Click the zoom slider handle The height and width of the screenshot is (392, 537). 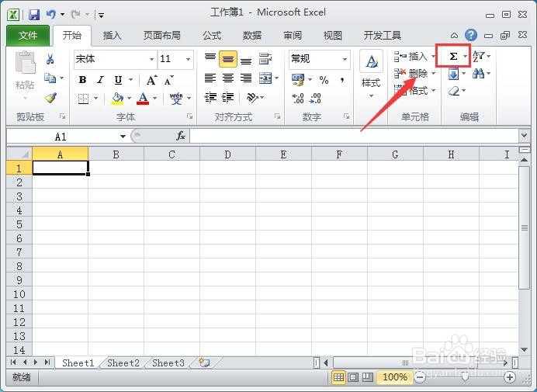point(465,377)
